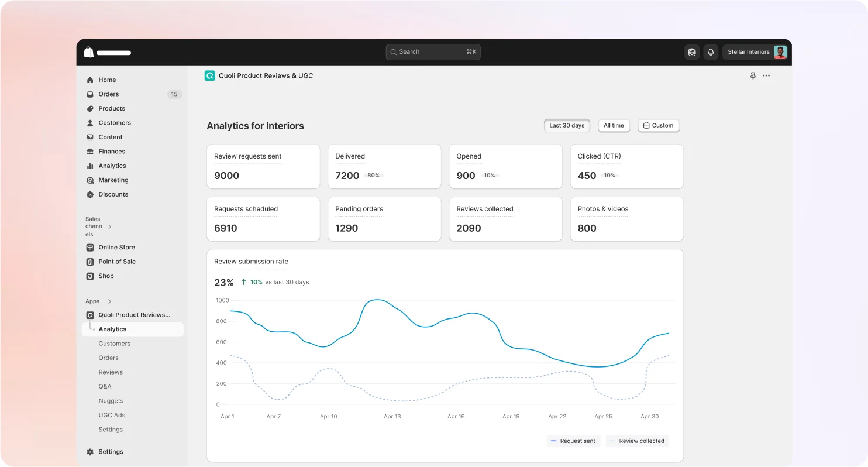Select the Last 30 days range

[x=567, y=126]
